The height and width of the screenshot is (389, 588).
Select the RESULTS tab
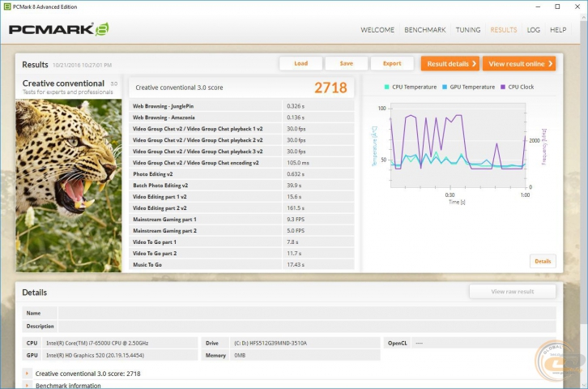(x=504, y=30)
